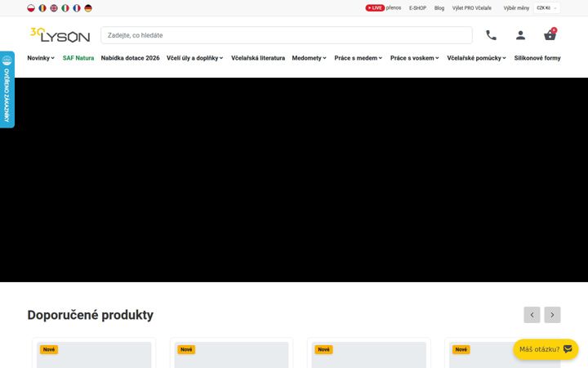Open the user account icon

tap(520, 35)
